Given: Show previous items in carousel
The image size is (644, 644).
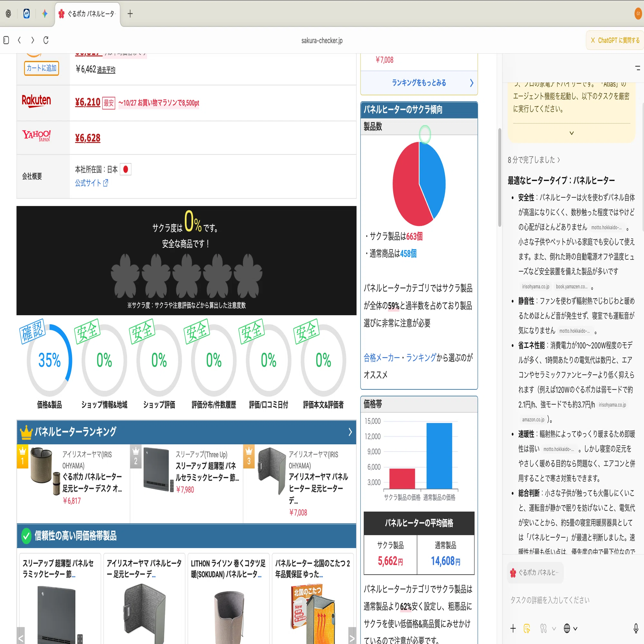Looking at the screenshot, I should point(21,636).
